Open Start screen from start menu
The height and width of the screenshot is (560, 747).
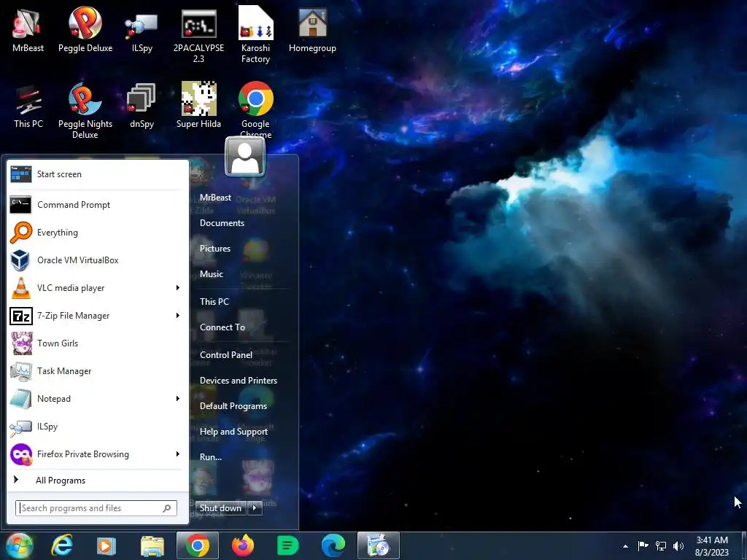click(97, 174)
